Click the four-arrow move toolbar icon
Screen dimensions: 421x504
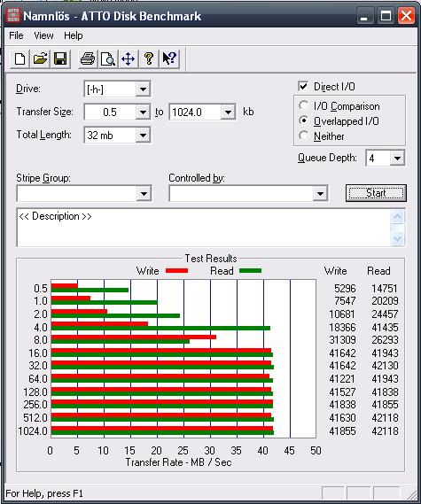pyautogui.click(x=129, y=58)
